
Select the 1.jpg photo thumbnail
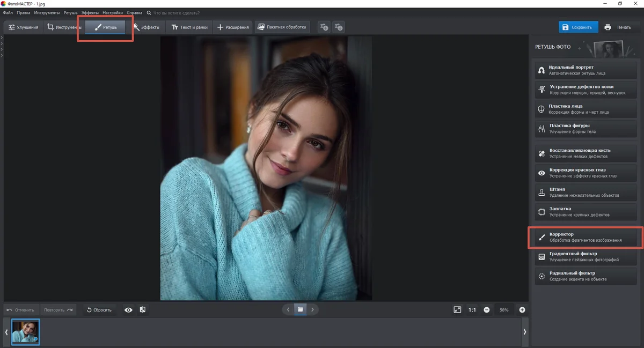point(25,332)
